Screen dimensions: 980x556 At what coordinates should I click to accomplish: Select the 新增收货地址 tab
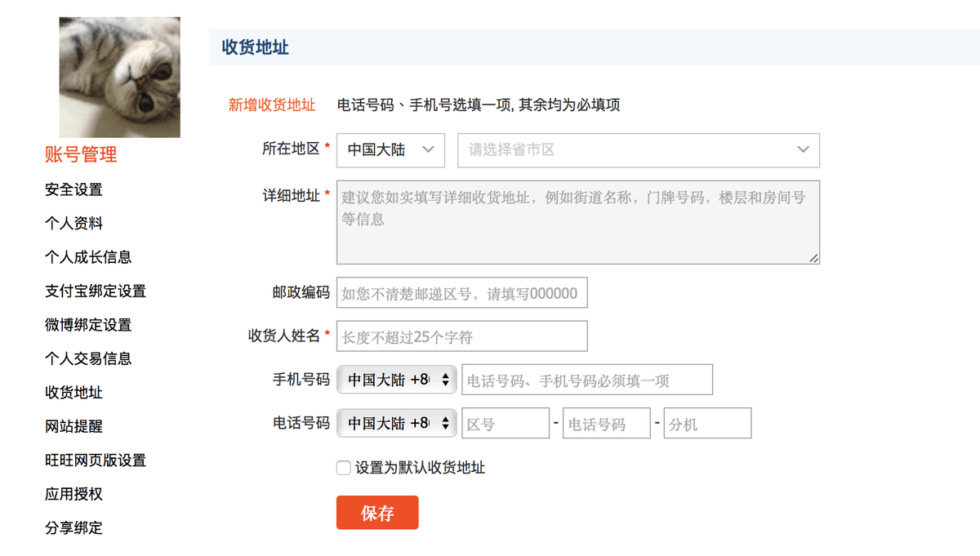tap(272, 105)
